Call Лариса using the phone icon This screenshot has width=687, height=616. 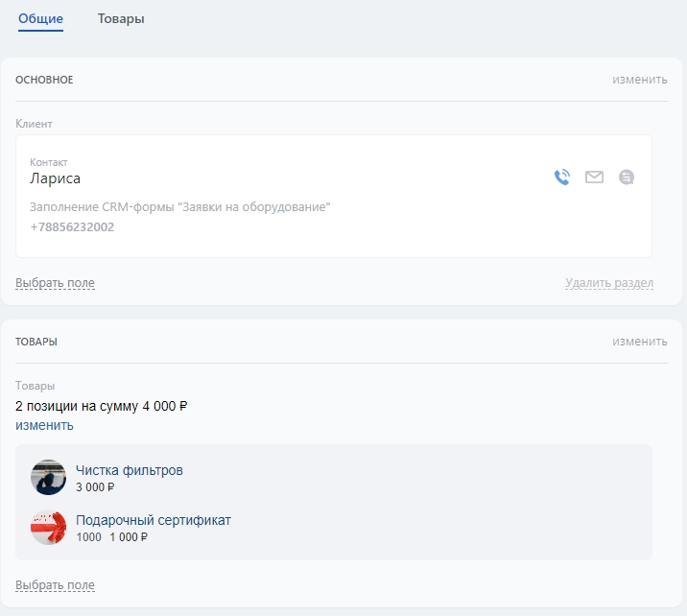(x=562, y=177)
